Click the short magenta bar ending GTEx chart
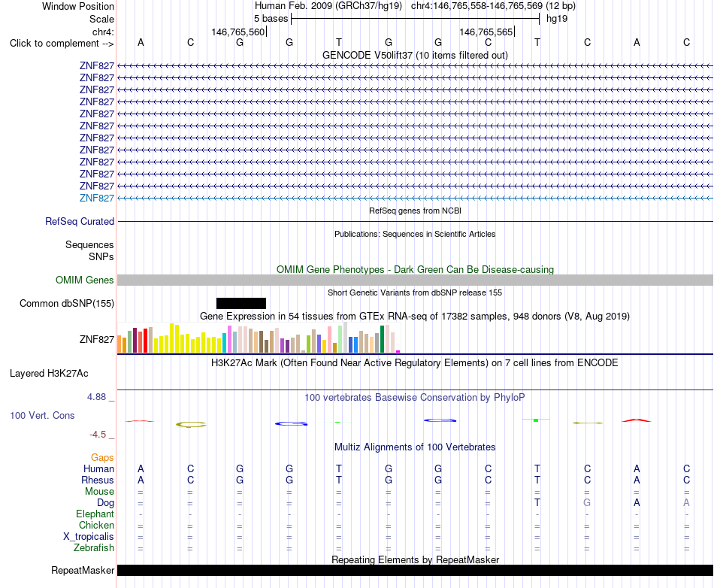Image resolution: width=714 pixels, height=588 pixels. click(x=398, y=351)
